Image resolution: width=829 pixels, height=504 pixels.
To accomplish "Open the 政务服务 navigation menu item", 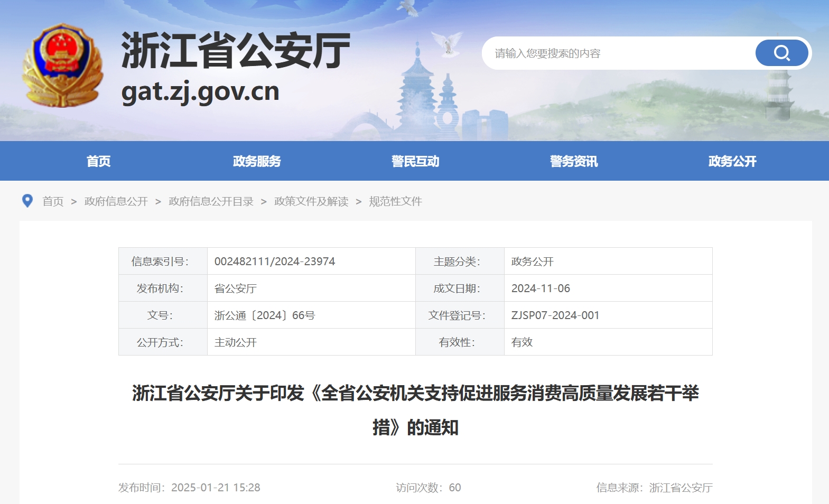I will [x=257, y=161].
